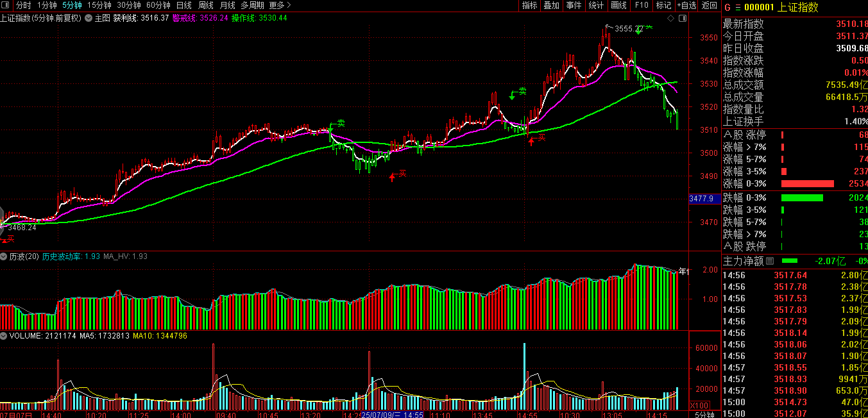The height and width of the screenshot is (418, 868).
Task: Switch to the 15分钟 period
Action: point(99,5)
